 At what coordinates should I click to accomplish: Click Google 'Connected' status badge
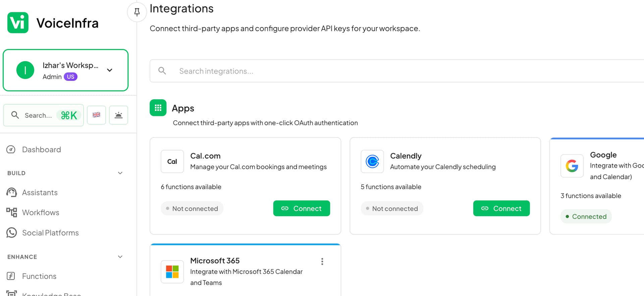586,217
